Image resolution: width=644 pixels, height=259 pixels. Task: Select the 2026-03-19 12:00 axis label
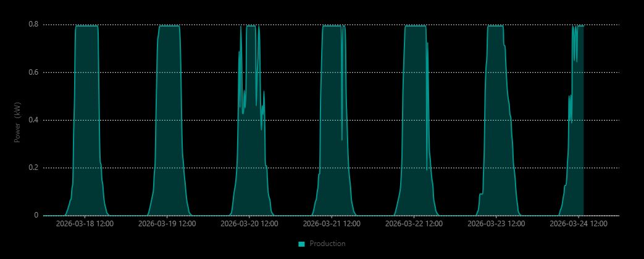pyautogui.click(x=167, y=223)
